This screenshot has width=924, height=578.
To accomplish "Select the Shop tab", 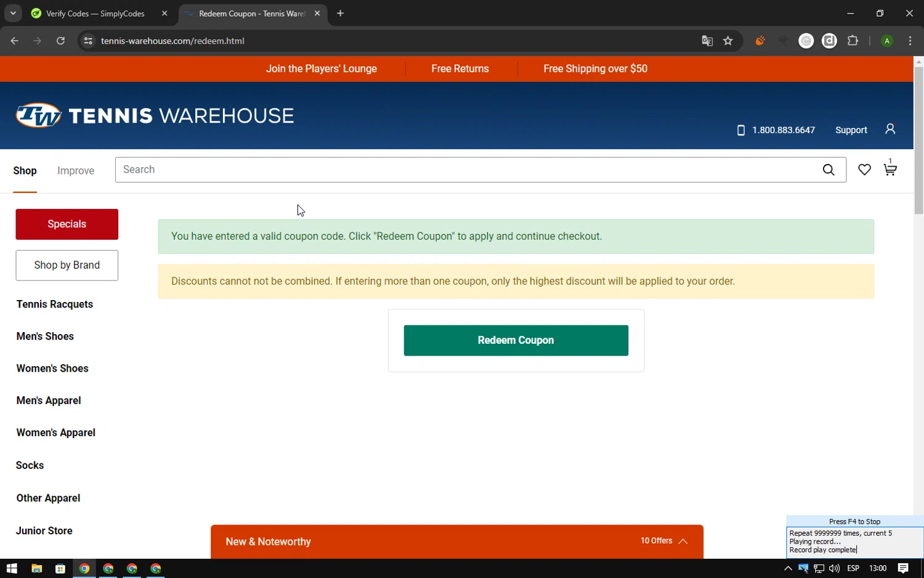I will point(25,171).
